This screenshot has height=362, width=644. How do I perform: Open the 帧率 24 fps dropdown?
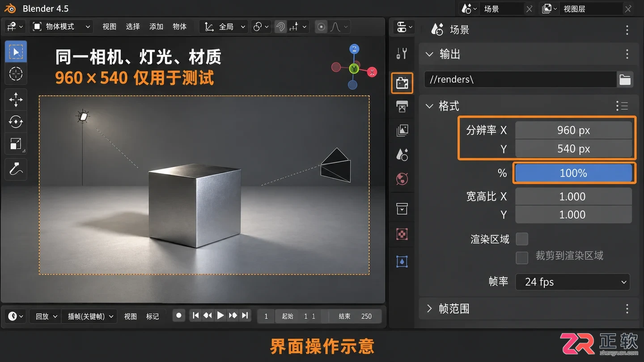[x=572, y=282]
